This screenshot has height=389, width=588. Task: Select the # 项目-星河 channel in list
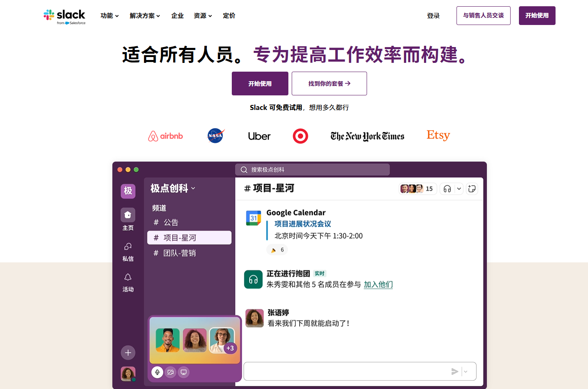tap(189, 238)
